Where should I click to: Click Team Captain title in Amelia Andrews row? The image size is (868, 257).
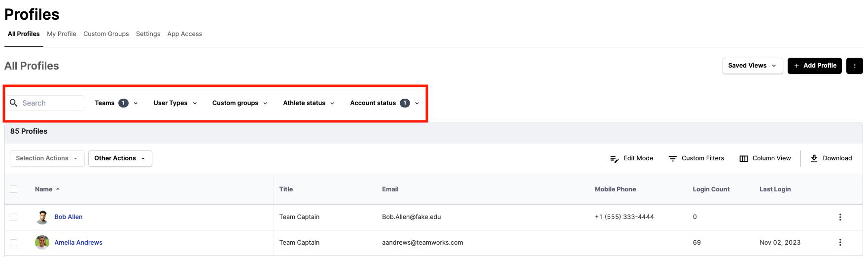299,243
